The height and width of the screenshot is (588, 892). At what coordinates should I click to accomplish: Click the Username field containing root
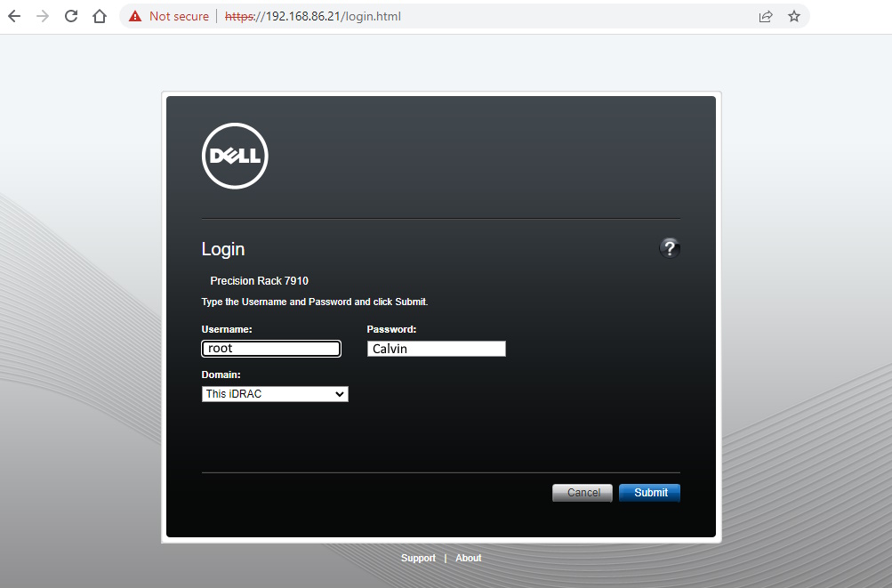click(x=270, y=349)
